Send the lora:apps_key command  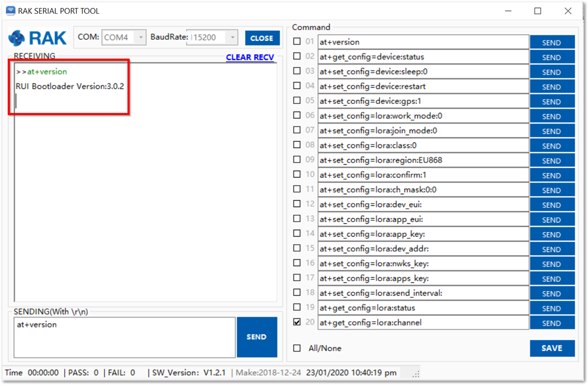click(552, 279)
